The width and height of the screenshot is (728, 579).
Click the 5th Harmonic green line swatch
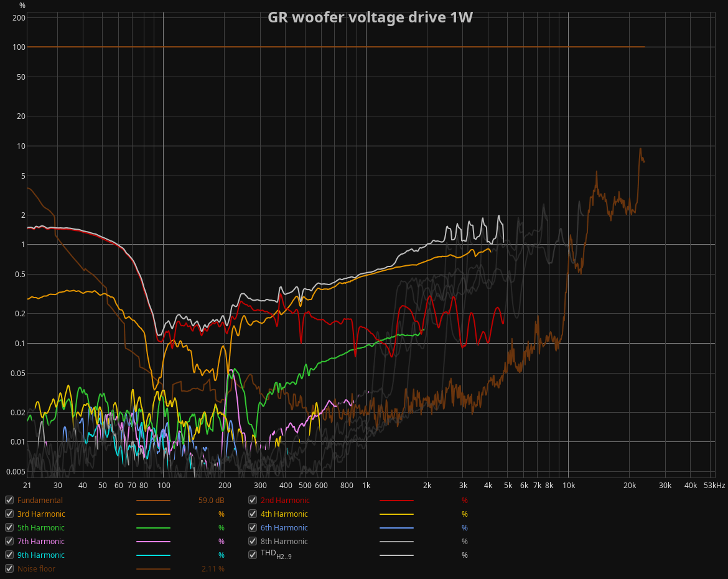153,528
